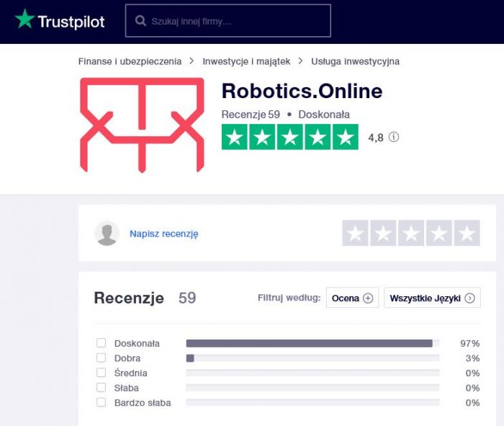Click the '97%' percentage value

(x=470, y=343)
